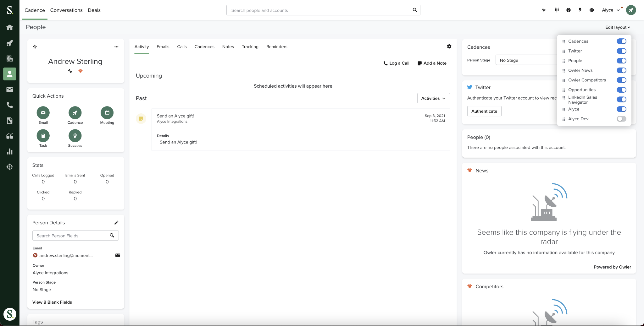Open the activity feed settings gear
The height and width of the screenshot is (326, 644).
coord(449,46)
